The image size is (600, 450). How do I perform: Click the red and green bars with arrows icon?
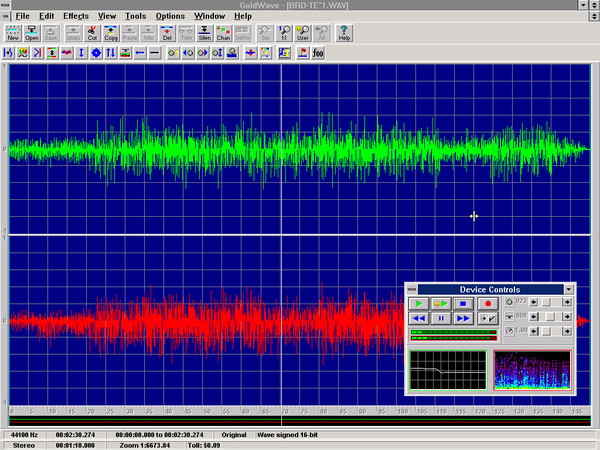(52, 53)
